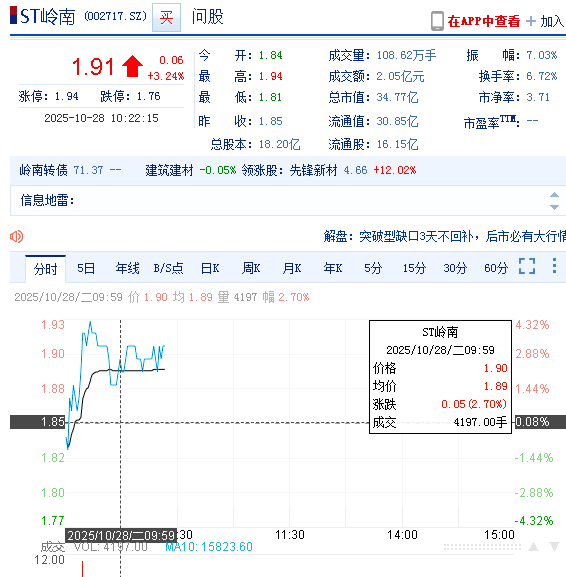Image resolution: width=566 pixels, height=577 pixels.
Task: Click the 跌停 price 1.76
Action: tap(148, 96)
